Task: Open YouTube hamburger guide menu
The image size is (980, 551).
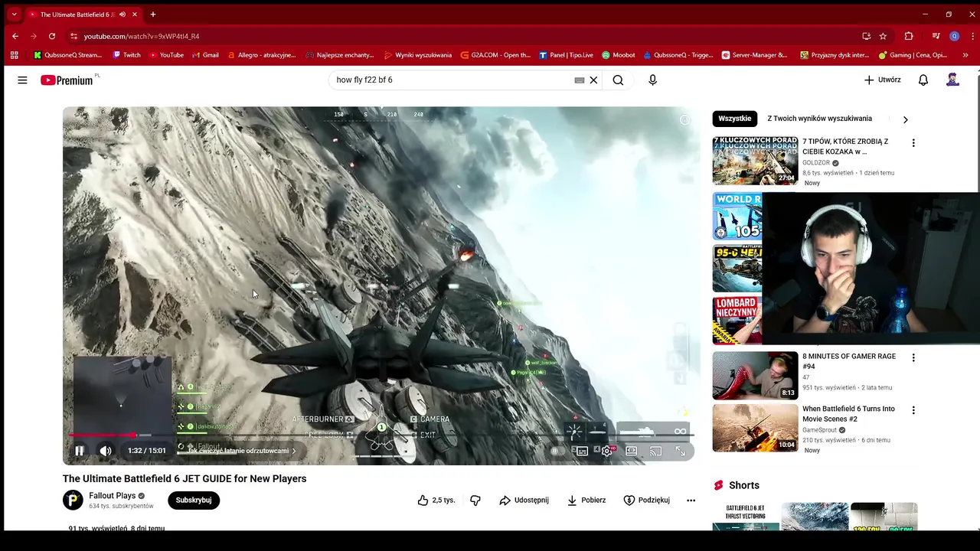Action: click(22, 80)
